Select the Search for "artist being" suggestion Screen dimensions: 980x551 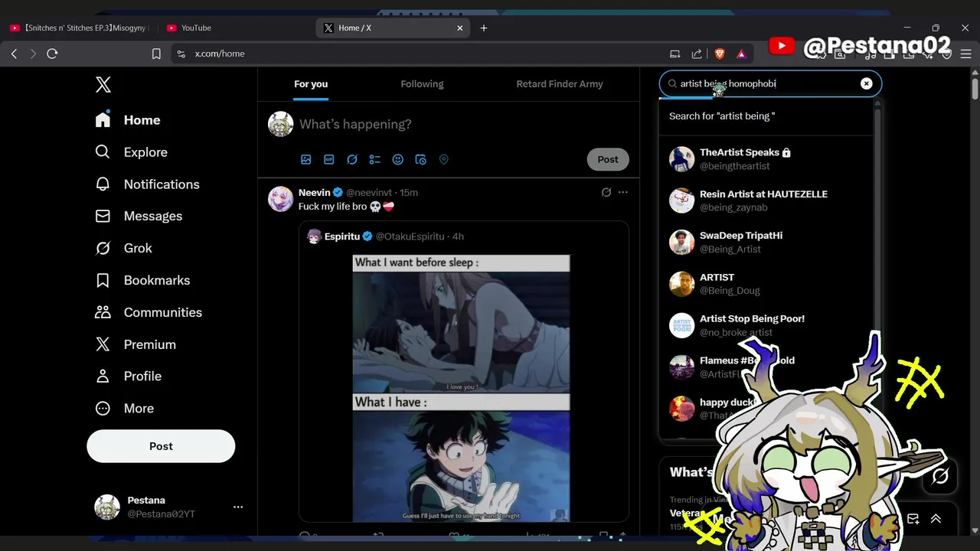coord(766,116)
